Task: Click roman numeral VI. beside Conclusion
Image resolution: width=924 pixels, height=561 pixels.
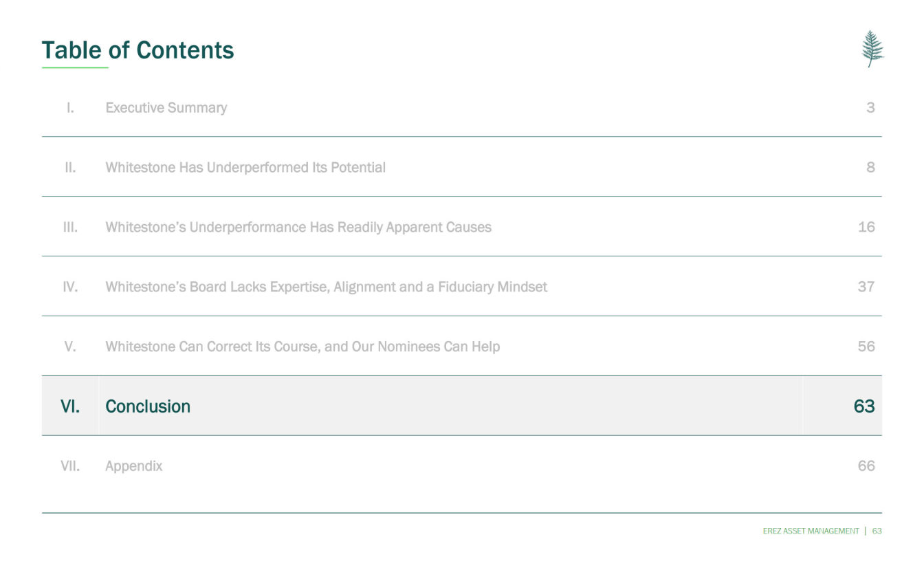Action: point(70,406)
